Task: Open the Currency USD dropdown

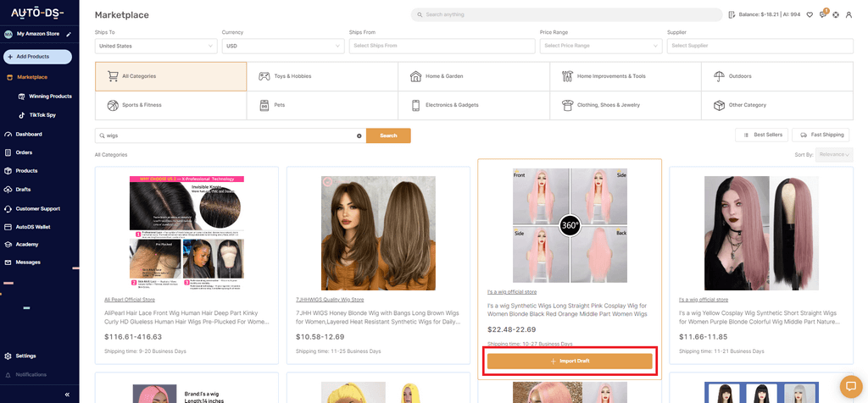Action: [x=279, y=46]
